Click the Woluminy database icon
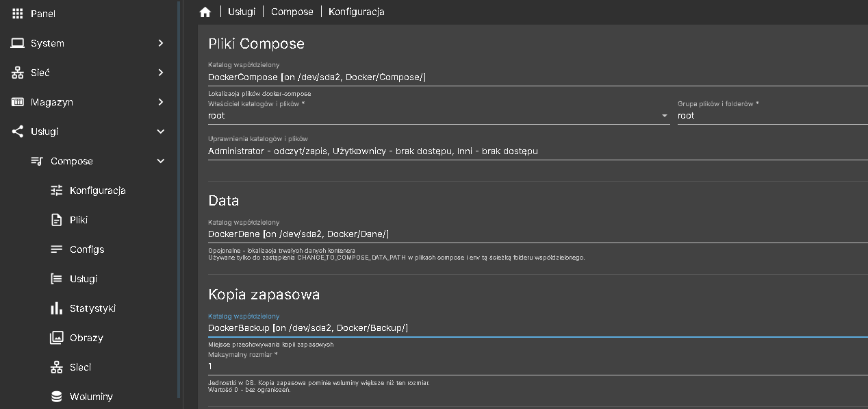Viewport: 868px width, 409px height. 57,397
